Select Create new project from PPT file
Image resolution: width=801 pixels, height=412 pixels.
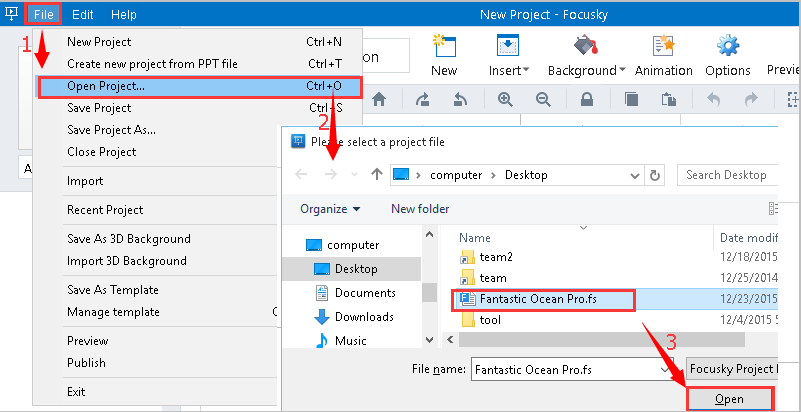tap(199, 64)
